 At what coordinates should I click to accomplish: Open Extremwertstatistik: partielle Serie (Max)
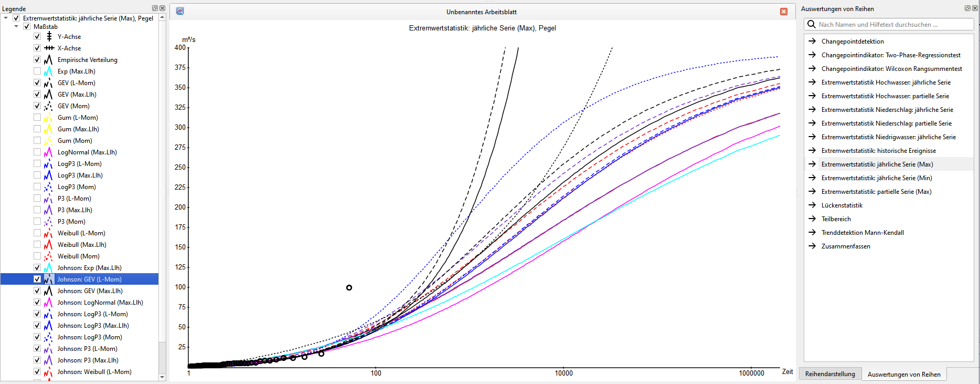coord(876,192)
